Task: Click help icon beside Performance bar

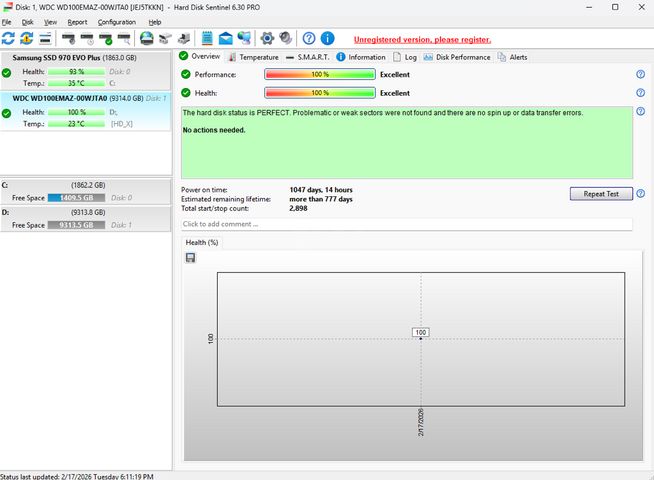Action: [640, 74]
